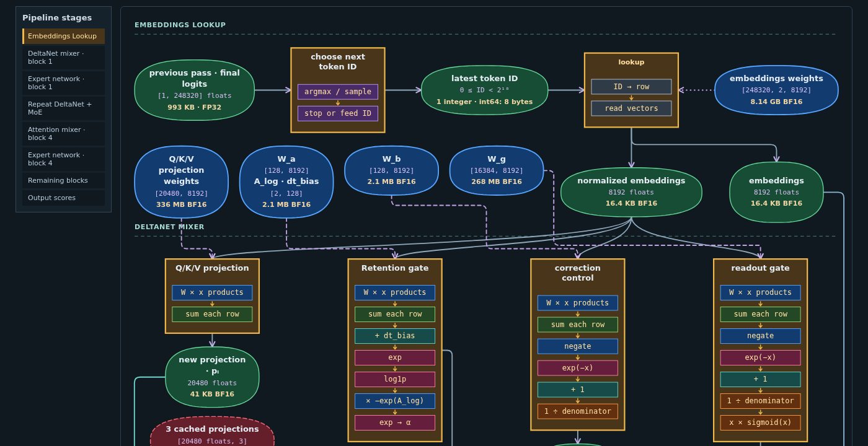Click W × x products in readout gate
The width and height of the screenshot is (868, 446).
(x=761, y=292)
